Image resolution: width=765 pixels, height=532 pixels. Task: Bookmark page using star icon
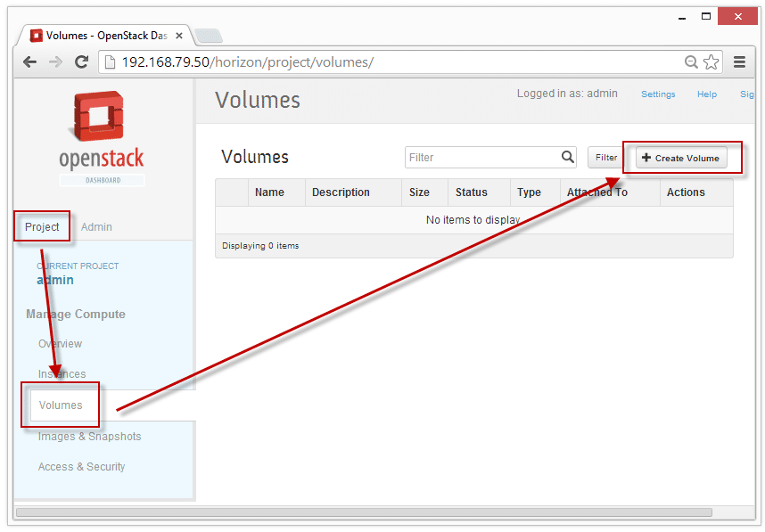[x=711, y=62]
